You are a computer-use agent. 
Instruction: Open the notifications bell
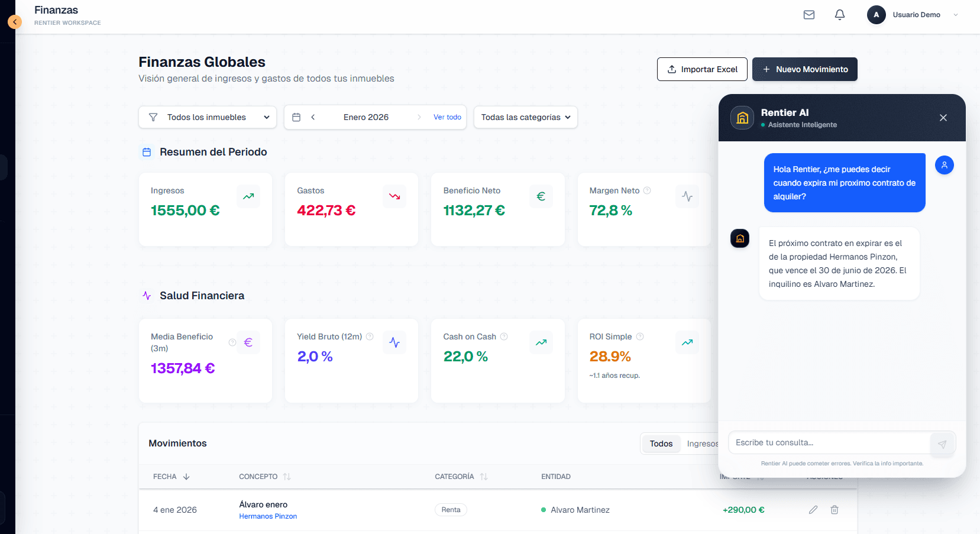839,15
